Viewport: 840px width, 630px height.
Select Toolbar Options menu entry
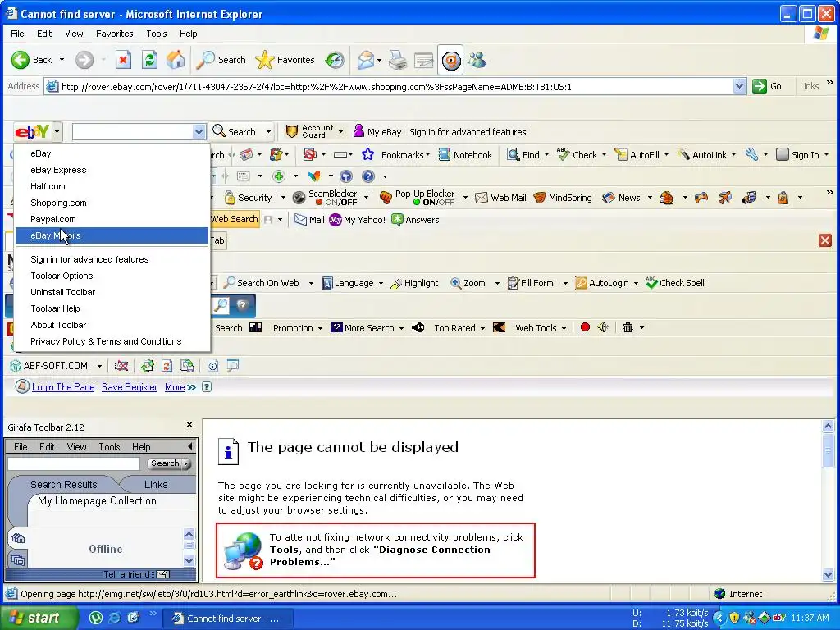tap(112, 276)
